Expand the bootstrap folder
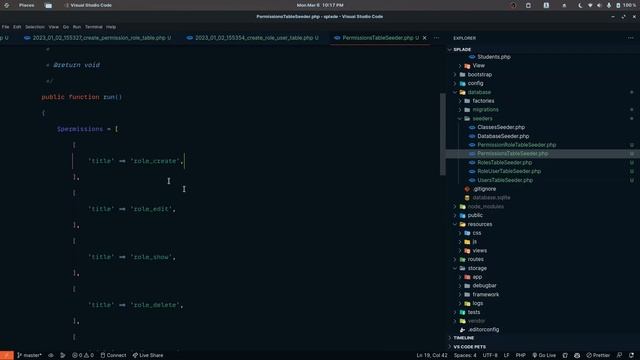Image resolution: width=640 pixels, height=360 pixels. [455, 75]
